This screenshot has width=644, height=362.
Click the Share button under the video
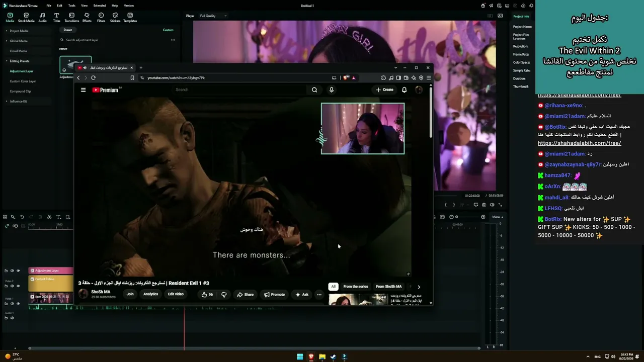[245, 295]
